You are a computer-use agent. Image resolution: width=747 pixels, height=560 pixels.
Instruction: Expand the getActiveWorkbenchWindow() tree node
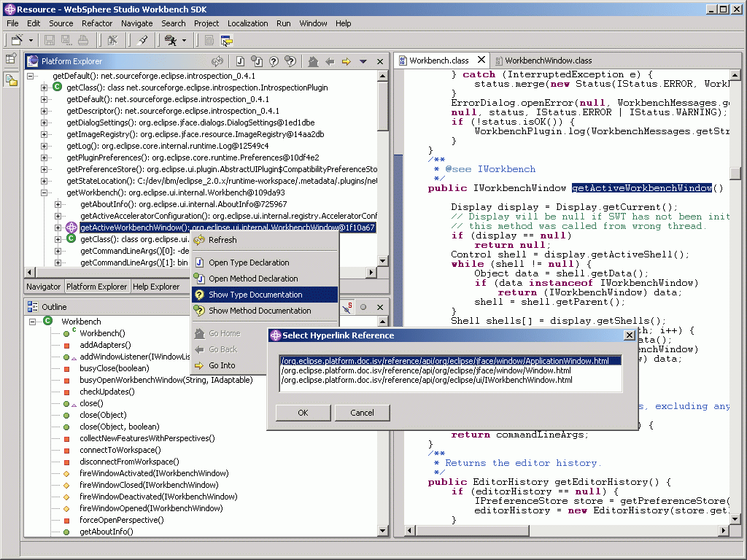[x=58, y=227]
